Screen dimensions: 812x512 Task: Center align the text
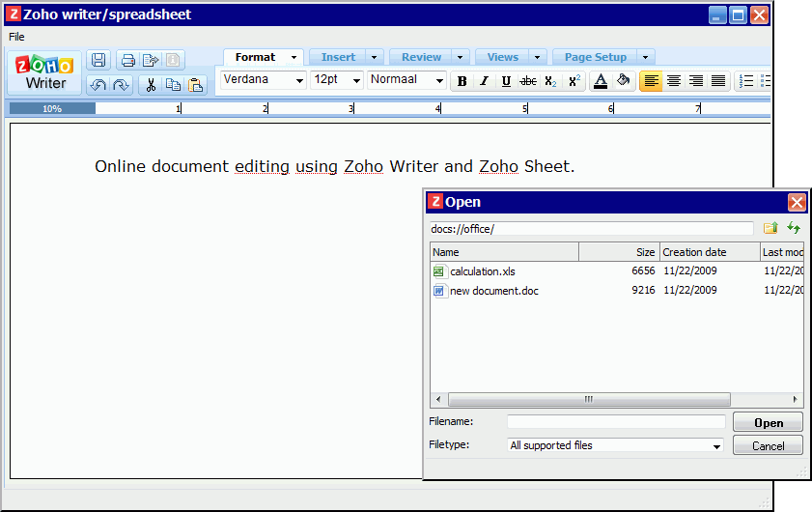[x=673, y=81]
